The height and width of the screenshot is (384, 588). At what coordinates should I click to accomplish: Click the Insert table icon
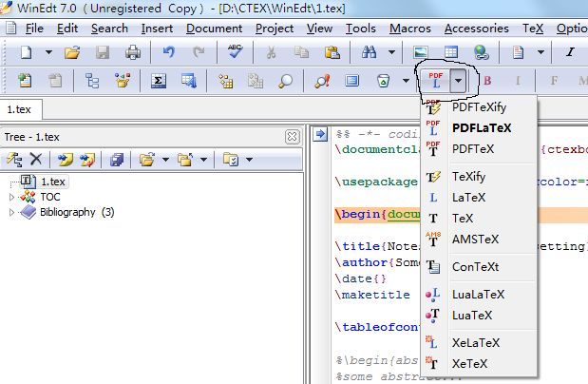coord(451,52)
